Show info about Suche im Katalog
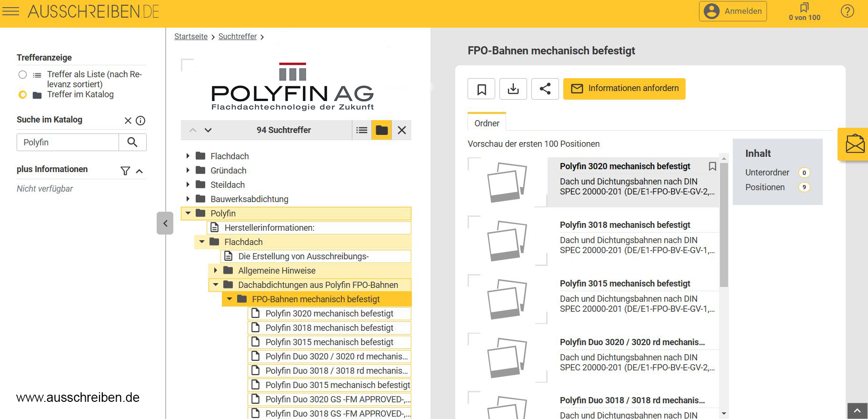This screenshot has width=868, height=419. click(x=140, y=121)
